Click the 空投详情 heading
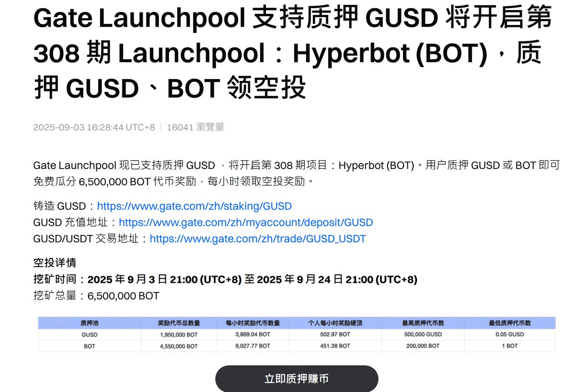 click(x=55, y=263)
